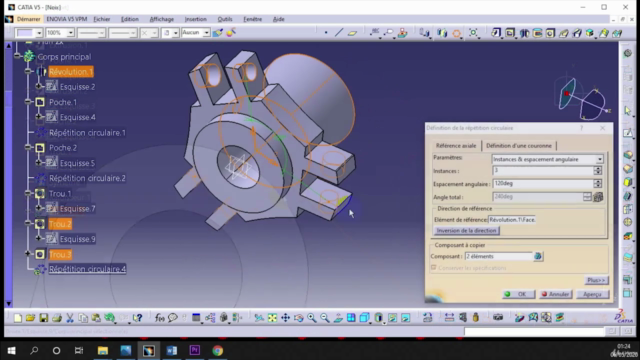Screen dimensions: 640x360
Task: Click the OK button
Action: [518, 294]
